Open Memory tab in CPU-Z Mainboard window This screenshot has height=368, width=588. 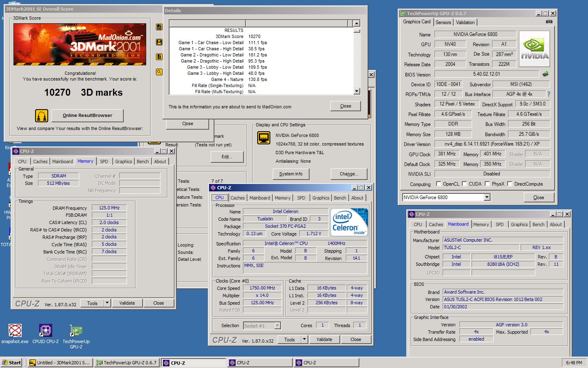tap(481, 224)
